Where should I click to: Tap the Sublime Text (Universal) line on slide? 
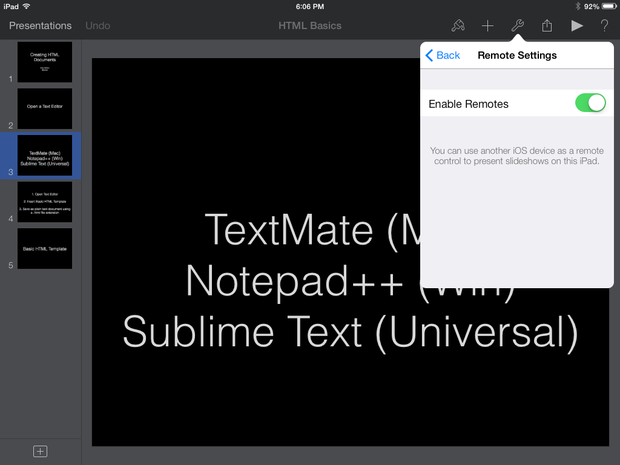(x=350, y=333)
